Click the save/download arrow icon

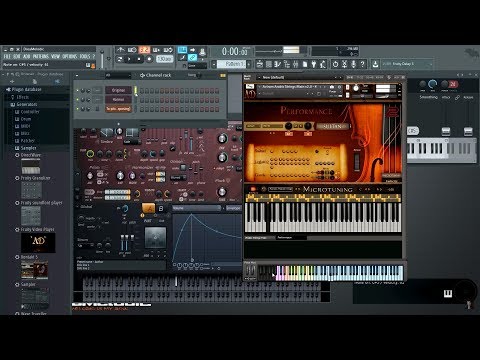click(x=375, y=64)
